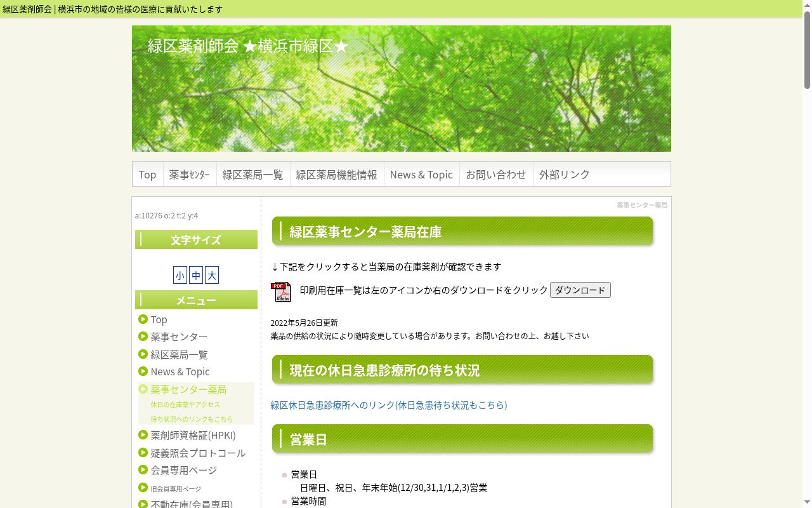Open sidebar 薬事センター薬局 current page link
The image size is (812, 508).
188,389
